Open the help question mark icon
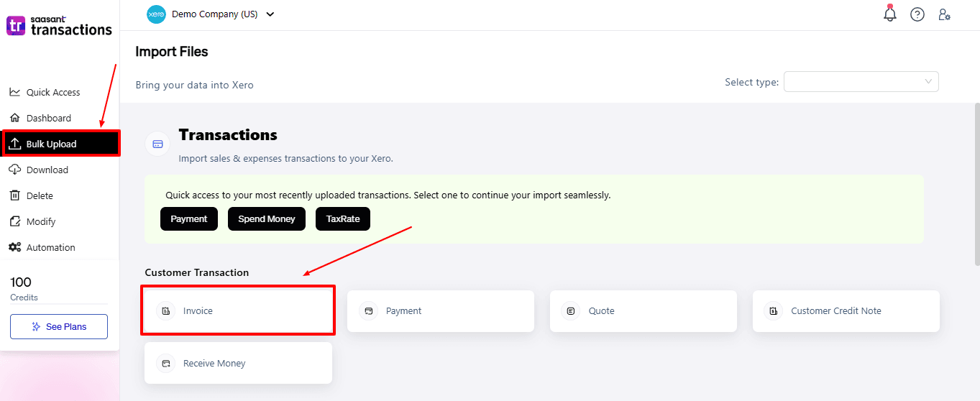The width and height of the screenshot is (980, 401). click(x=917, y=14)
